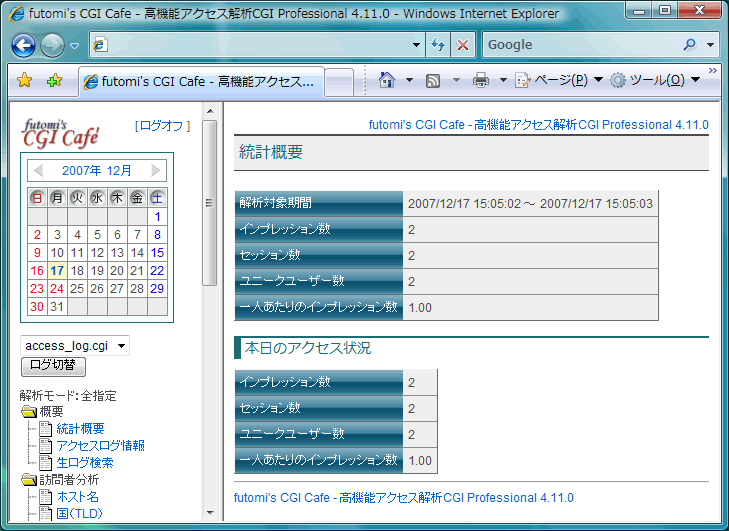The height and width of the screenshot is (531, 729).
Task: Go back with the browser Back button
Action: (x=23, y=46)
